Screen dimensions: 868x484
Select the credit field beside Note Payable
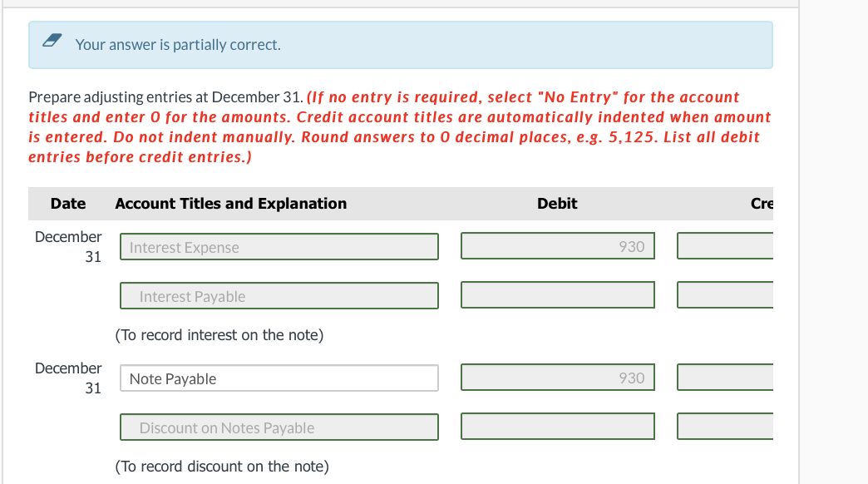pyautogui.click(x=727, y=377)
